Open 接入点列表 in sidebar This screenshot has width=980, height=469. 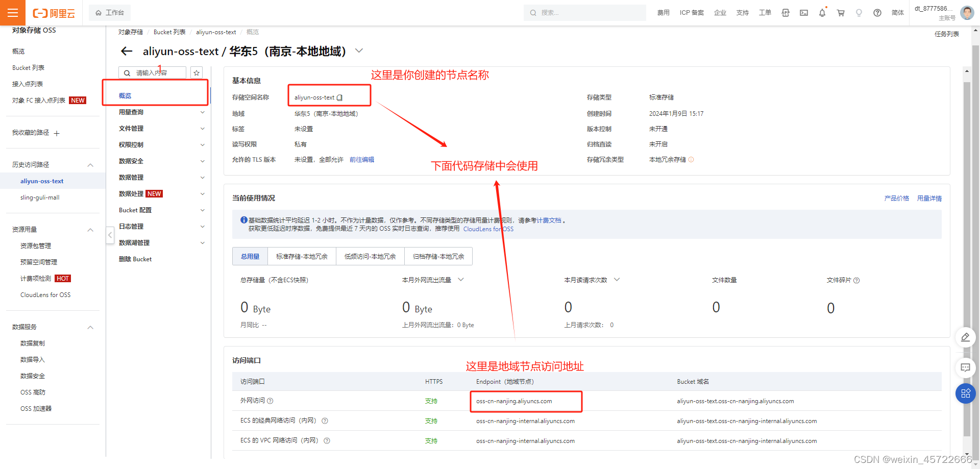tap(28, 84)
